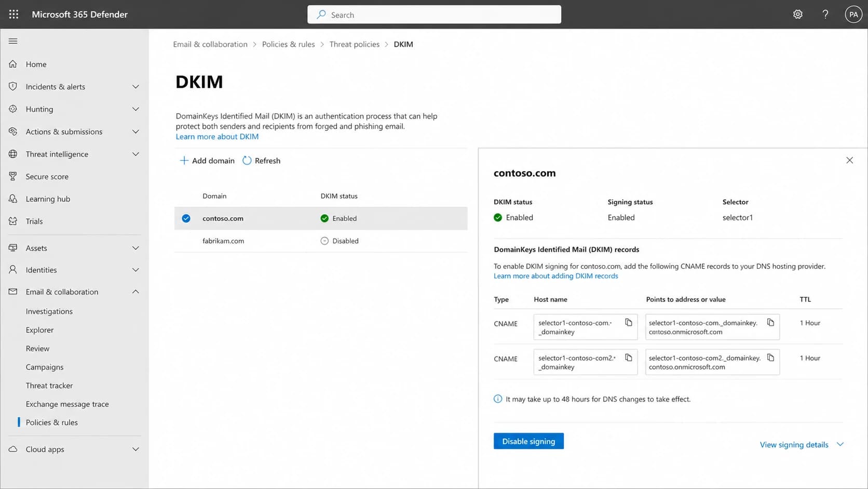Click the fabrikam.com Disabled status
Viewport: 868px width, 489px height.
tap(340, 241)
